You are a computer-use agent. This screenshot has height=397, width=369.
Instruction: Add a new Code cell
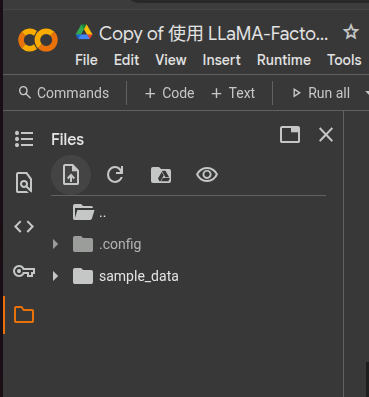(x=169, y=93)
